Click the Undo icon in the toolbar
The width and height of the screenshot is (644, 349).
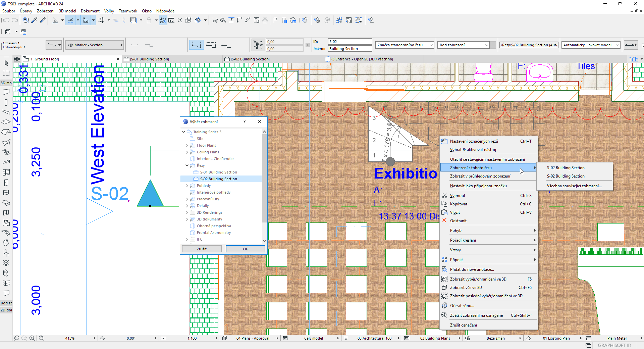tap(6, 20)
